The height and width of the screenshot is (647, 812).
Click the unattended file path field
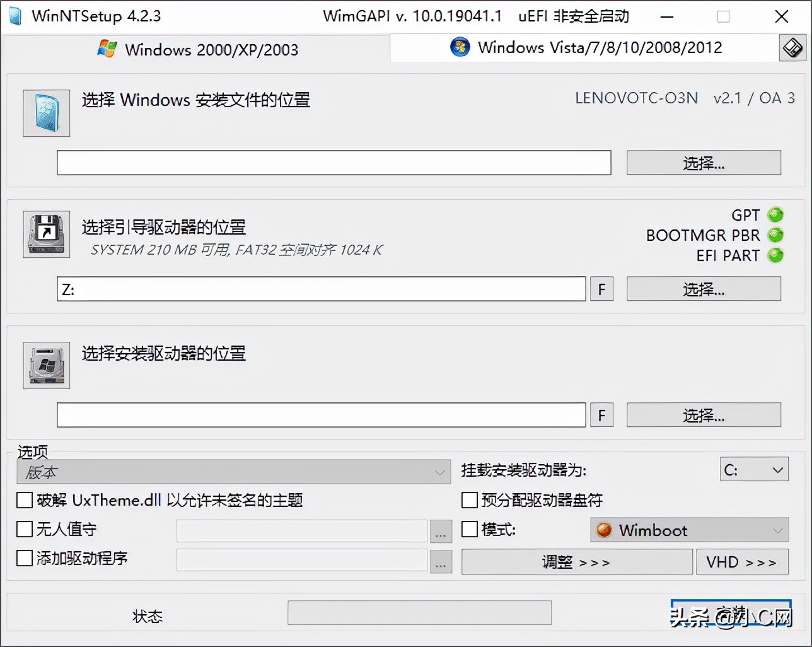coord(302,531)
